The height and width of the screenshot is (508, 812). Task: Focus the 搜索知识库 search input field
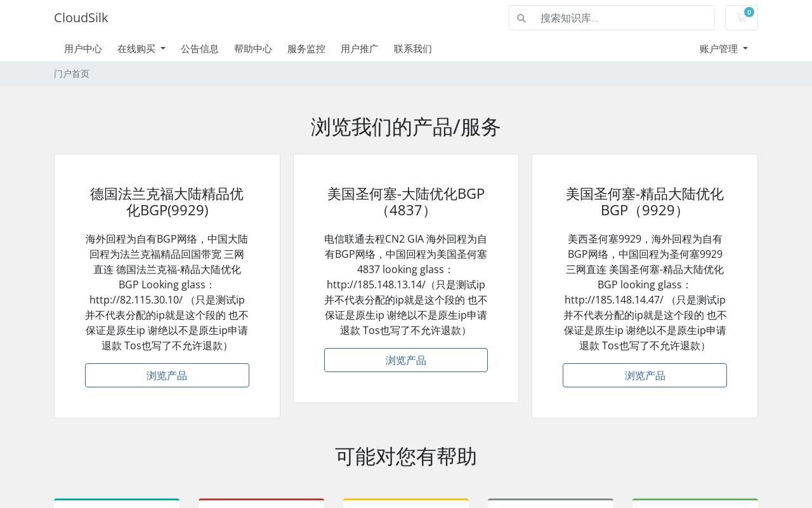(x=624, y=18)
